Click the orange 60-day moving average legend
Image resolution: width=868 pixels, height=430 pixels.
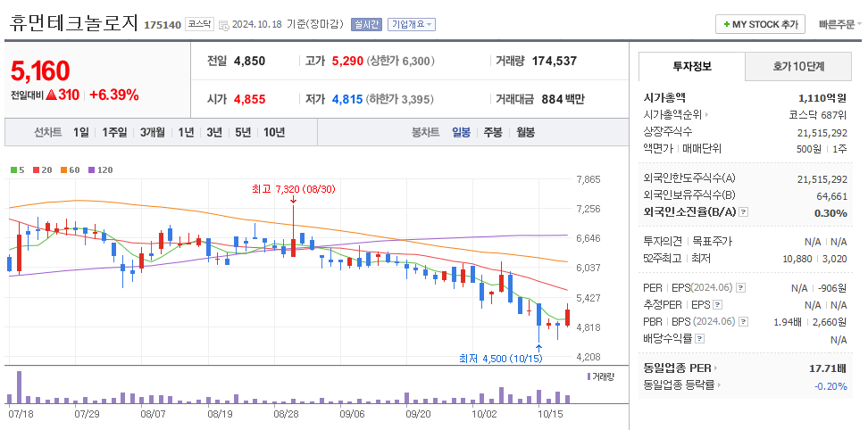click(70, 170)
